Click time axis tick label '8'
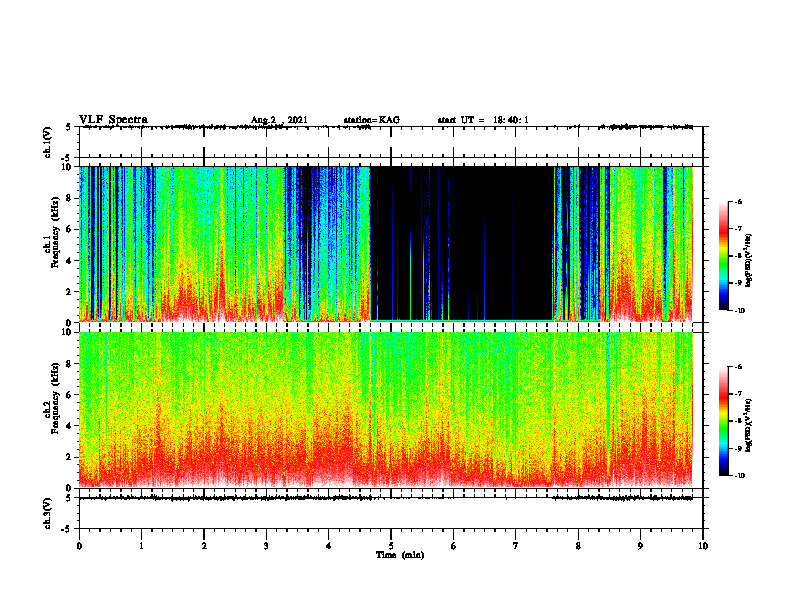792x612 pixels. [x=578, y=546]
